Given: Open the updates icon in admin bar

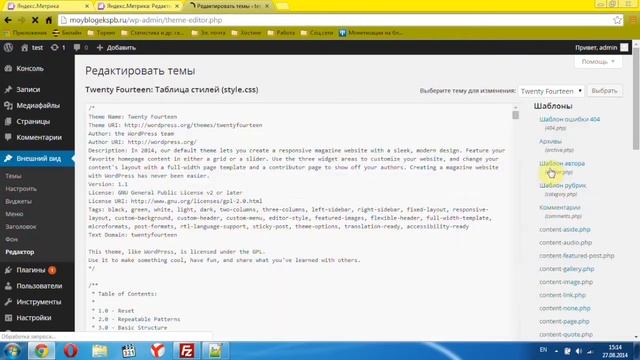Looking at the screenshot, I should [58, 48].
